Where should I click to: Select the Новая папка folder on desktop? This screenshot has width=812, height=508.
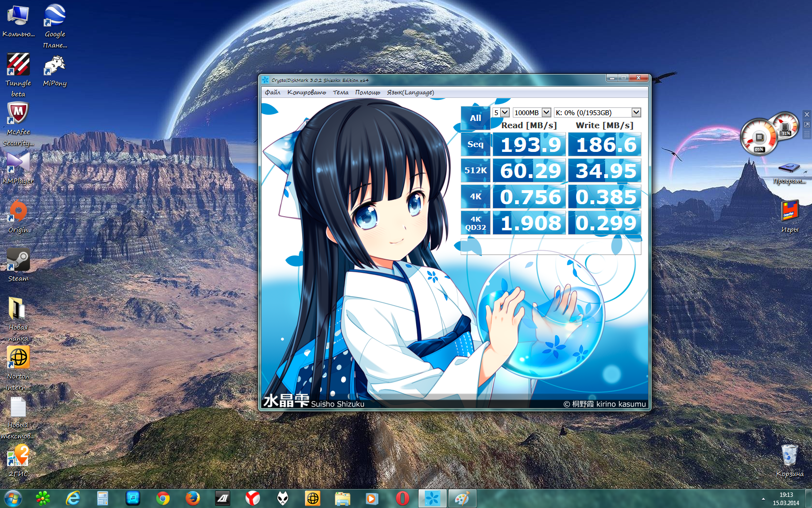[x=18, y=319]
